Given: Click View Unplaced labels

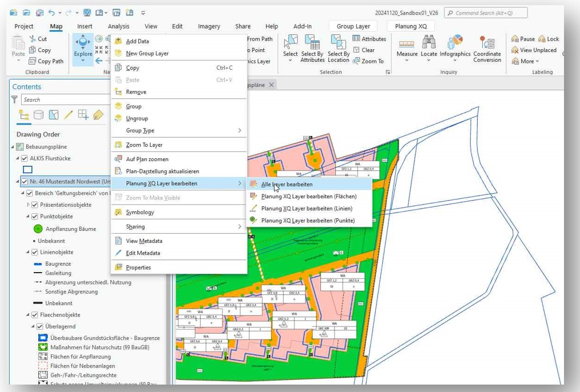Looking at the screenshot, I should (x=534, y=50).
